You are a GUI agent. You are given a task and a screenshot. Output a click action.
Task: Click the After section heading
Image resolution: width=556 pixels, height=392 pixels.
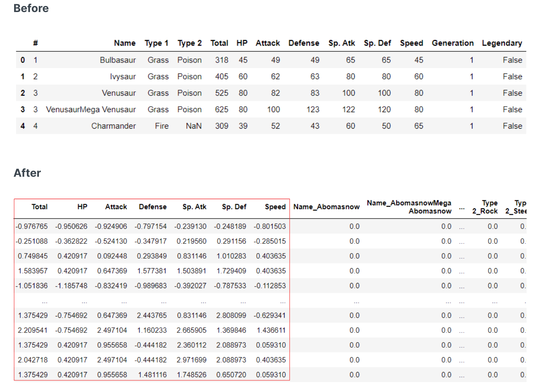[x=27, y=173]
